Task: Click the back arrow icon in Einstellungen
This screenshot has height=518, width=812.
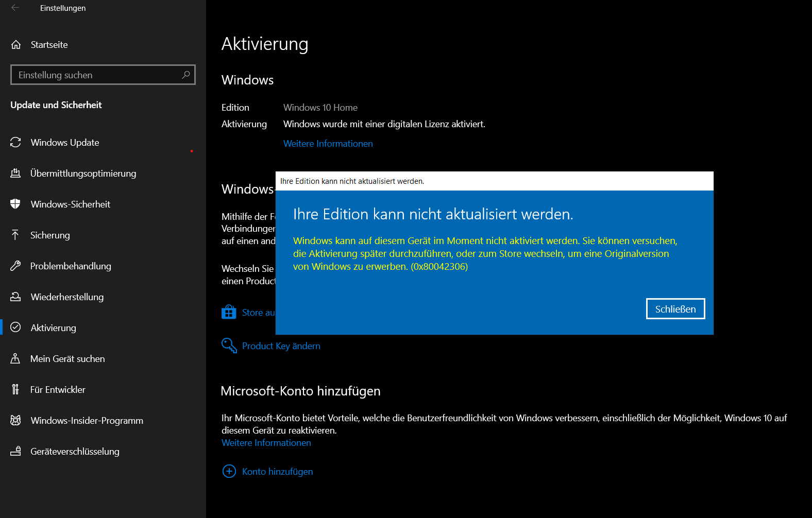Action: pyautogui.click(x=15, y=8)
